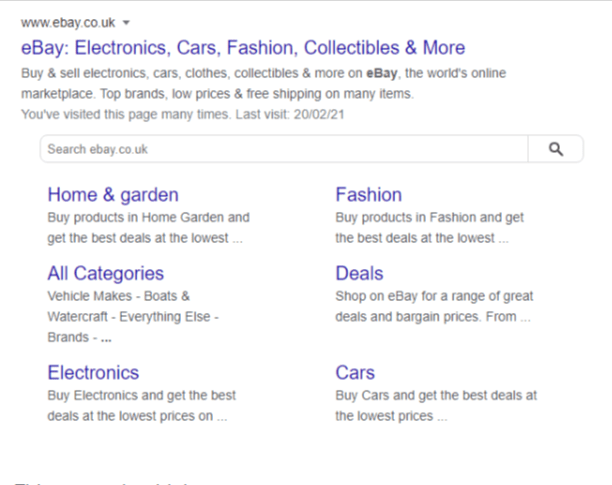612x485 pixels.
Task: Open eBay: Electronics, Cars, Fashion result title
Action: 243,48
